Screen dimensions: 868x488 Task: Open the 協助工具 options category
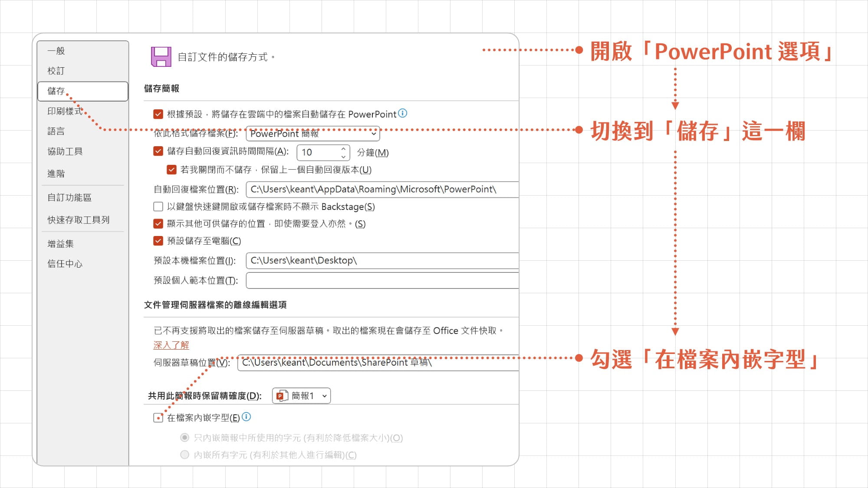(x=82, y=151)
